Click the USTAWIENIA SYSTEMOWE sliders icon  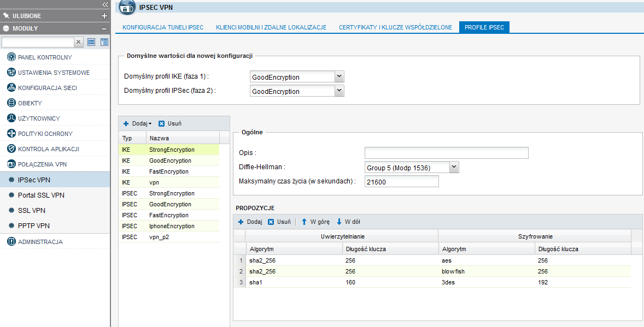click(x=11, y=72)
